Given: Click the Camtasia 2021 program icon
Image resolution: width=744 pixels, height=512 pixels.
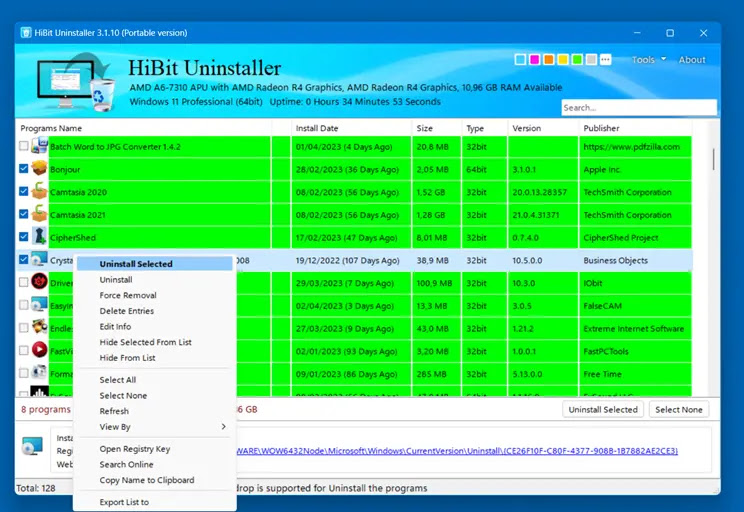Looking at the screenshot, I should click(39, 214).
